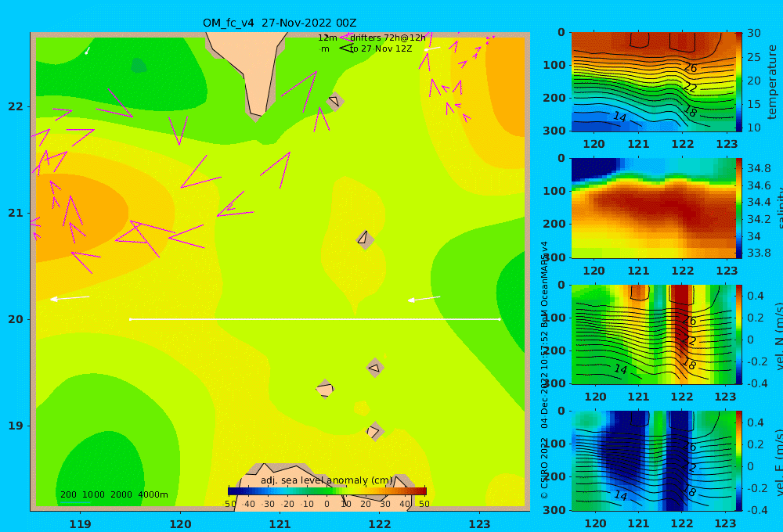The width and height of the screenshot is (783, 532).
Task: Click the island near 19.3N, 121.5E
Action: click(325, 389)
